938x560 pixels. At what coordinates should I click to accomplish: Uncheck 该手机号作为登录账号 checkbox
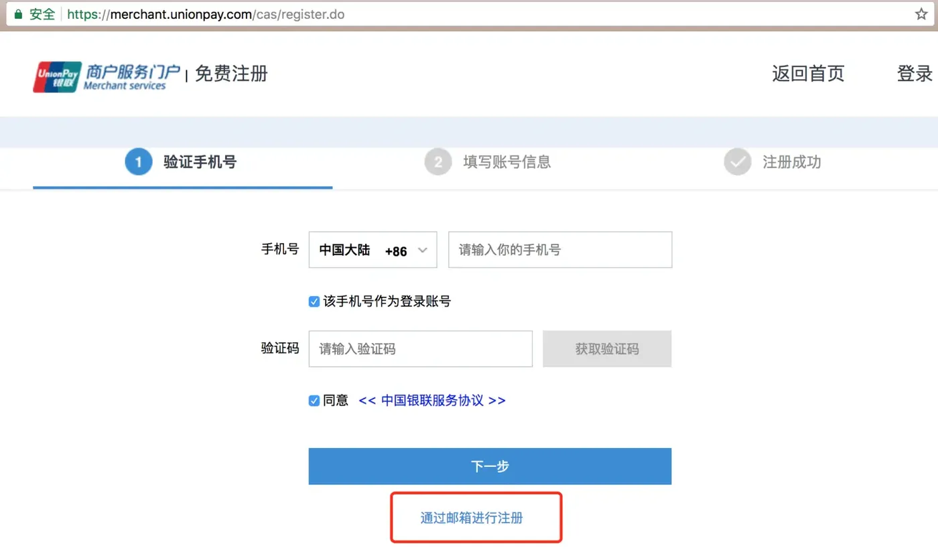[x=314, y=301]
